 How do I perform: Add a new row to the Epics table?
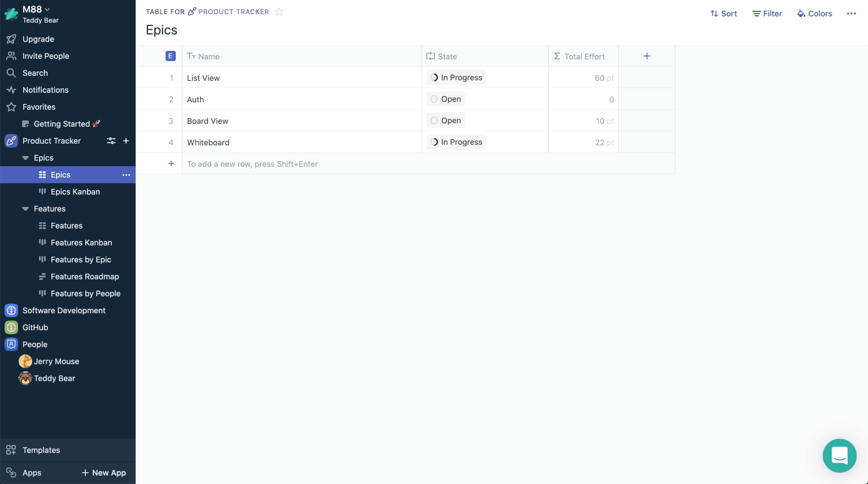click(x=171, y=163)
